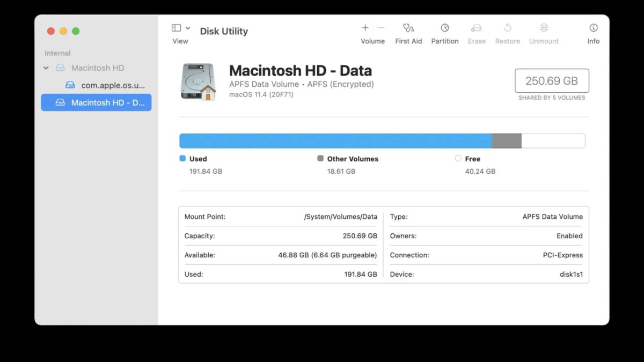Viewport: 644px width, 362px height.
Task: Click the Mount Point path value
Action: pos(340,217)
